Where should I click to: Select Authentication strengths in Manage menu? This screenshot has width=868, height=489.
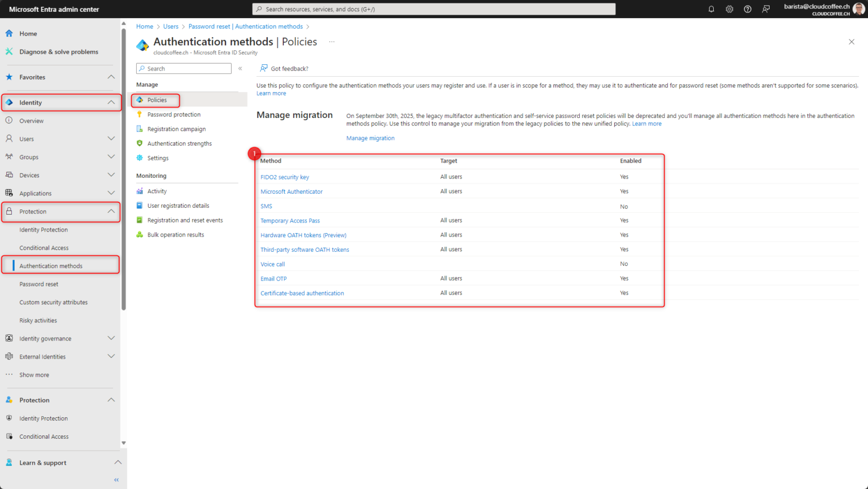pyautogui.click(x=179, y=143)
